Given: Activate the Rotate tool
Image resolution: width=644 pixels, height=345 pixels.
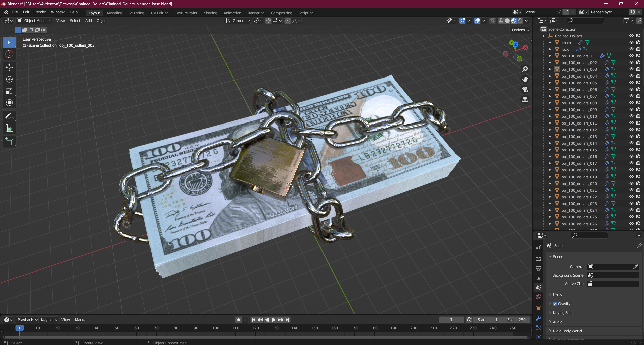Looking at the screenshot, I should pyautogui.click(x=9, y=79).
